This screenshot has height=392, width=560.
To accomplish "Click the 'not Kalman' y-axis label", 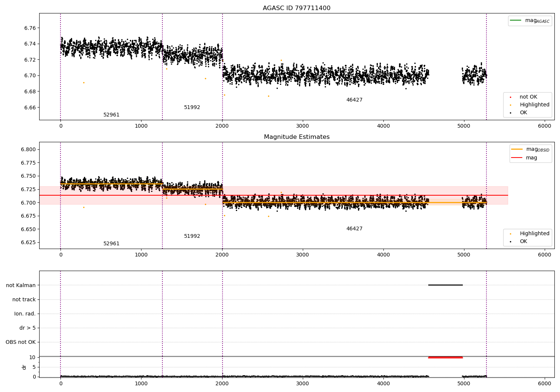I will (21, 285).
